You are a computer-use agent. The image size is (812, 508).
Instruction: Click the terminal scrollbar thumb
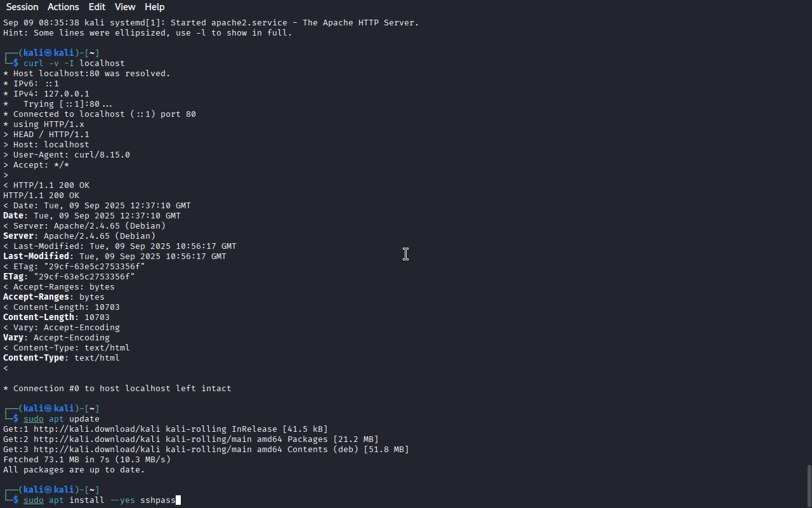[x=808, y=485]
